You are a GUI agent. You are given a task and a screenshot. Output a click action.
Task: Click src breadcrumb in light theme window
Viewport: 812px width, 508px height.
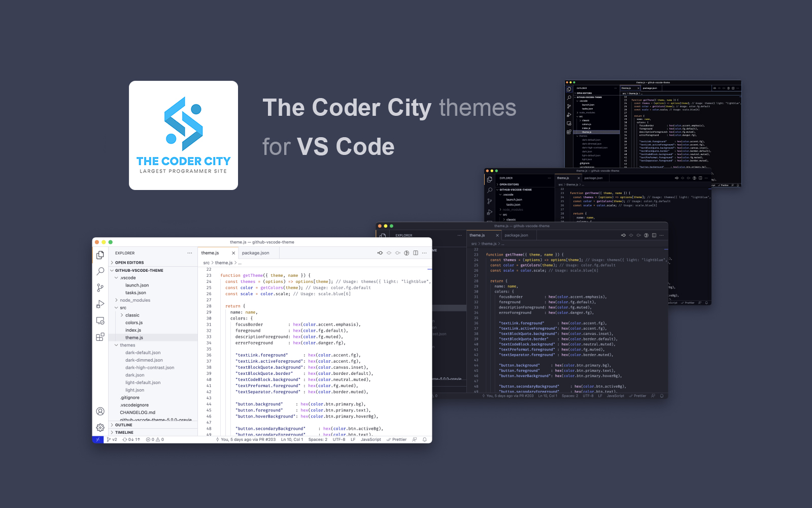pos(207,263)
